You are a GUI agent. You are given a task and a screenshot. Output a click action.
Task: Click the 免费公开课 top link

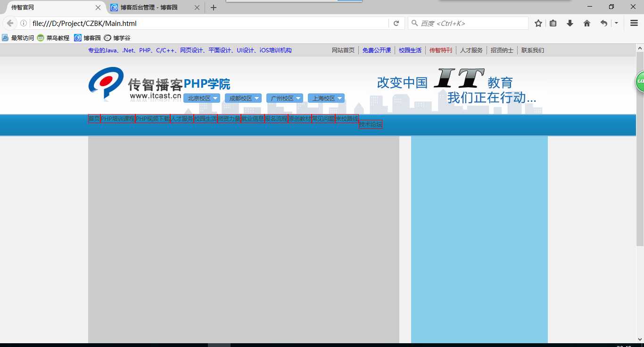[x=376, y=50]
